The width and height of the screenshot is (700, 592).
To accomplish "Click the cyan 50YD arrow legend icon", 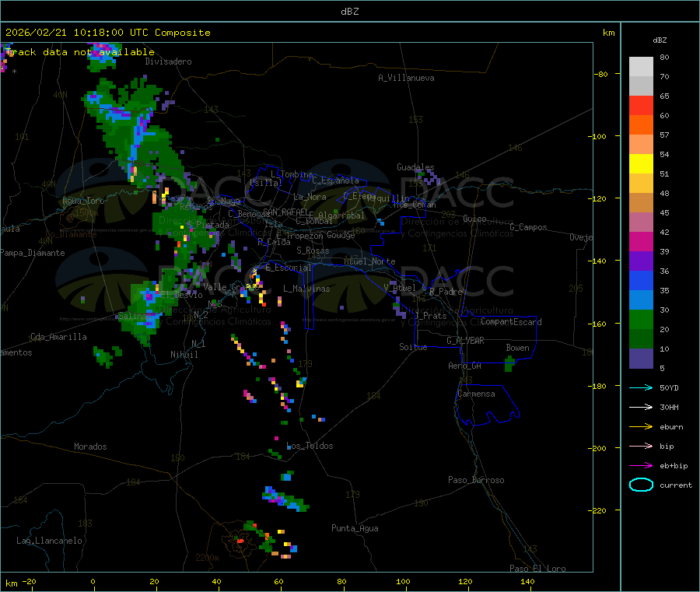I will 641,387.
